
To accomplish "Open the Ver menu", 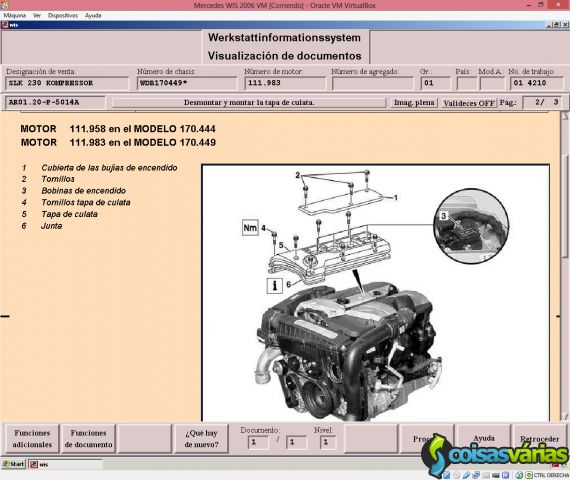I will click(37, 15).
